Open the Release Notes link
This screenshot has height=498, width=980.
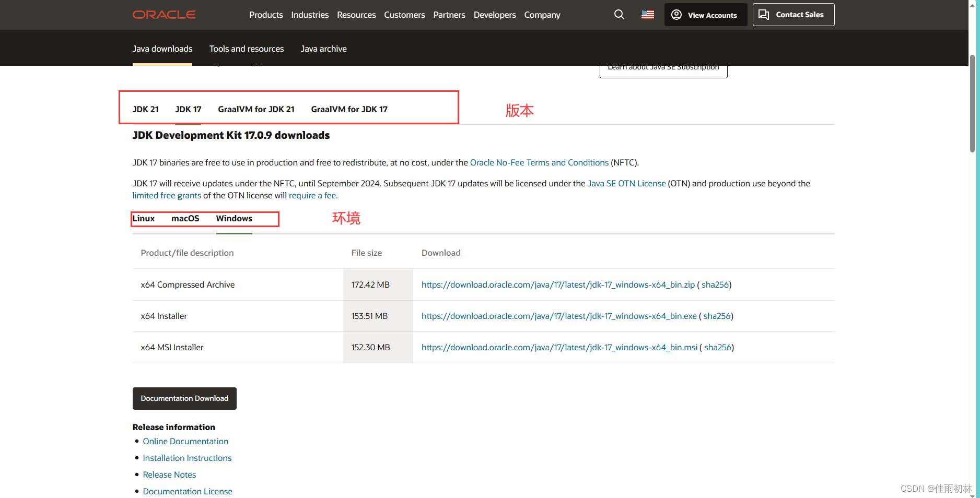[169, 475]
